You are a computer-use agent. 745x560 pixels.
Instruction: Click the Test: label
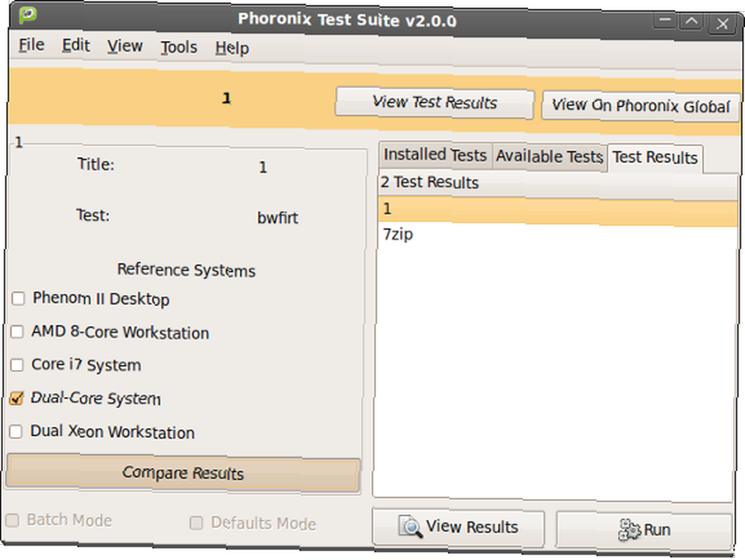pyautogui.click(x=93, y=216)
